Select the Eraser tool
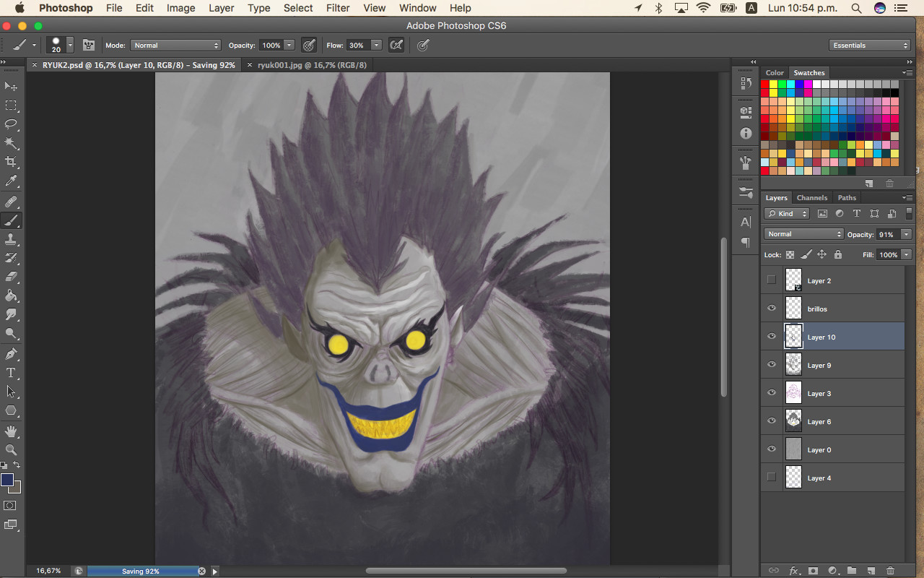The width and height of the screenshot is (924, 578). (x=12, y=277)
